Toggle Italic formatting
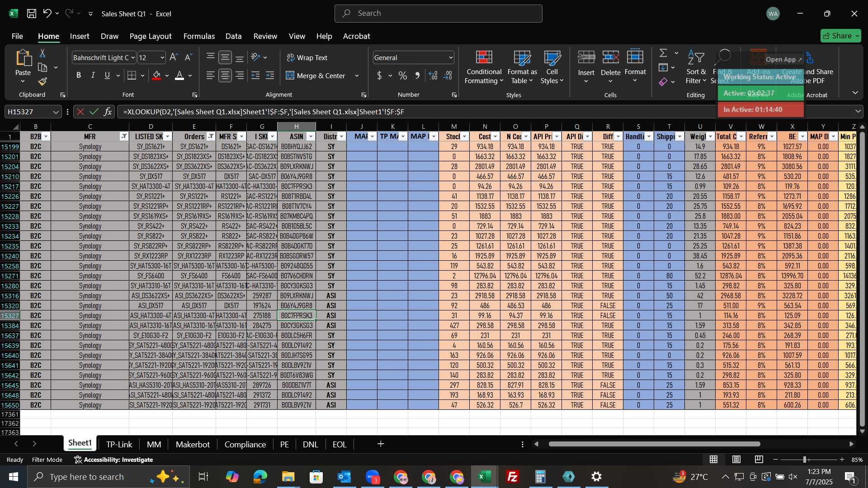 point(93,75)
